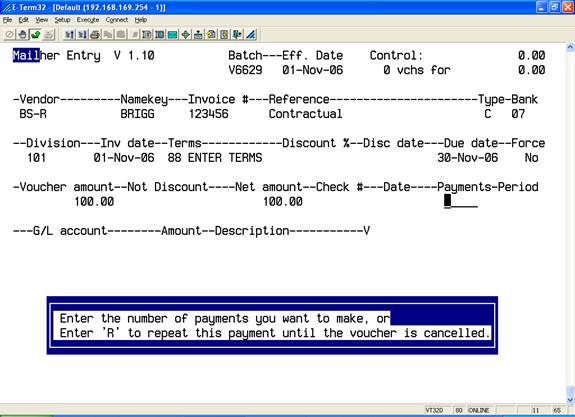This screenshot has height=417, width=575.
Task: Click the '11' row position in the status bar
Action: (536, 410)
